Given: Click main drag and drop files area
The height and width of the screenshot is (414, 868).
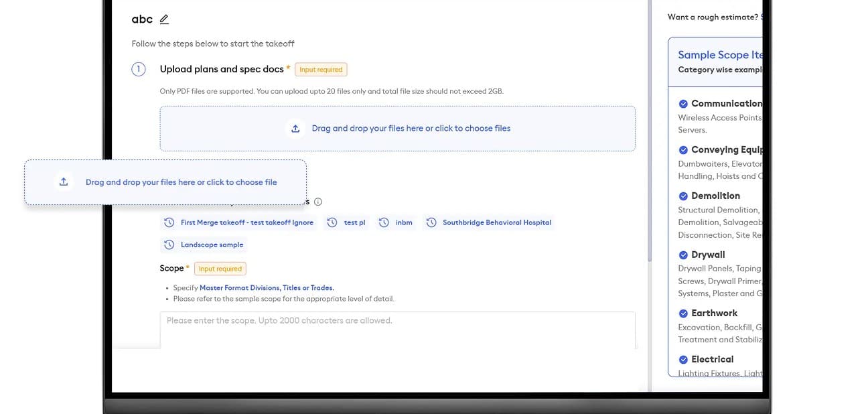Looking at the screenshot, I should [411, 129].
